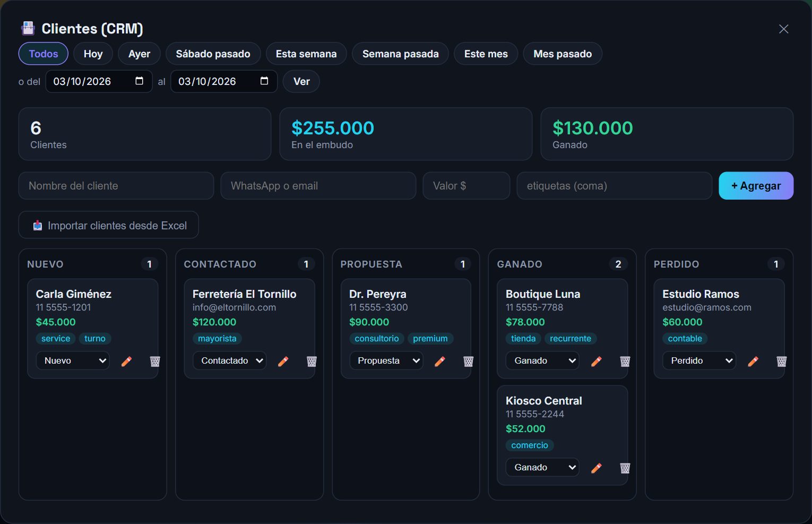812x524 pixels.
Task: Click the 'premium' tag on Dr. Pereyra
Action: point(430,338)
